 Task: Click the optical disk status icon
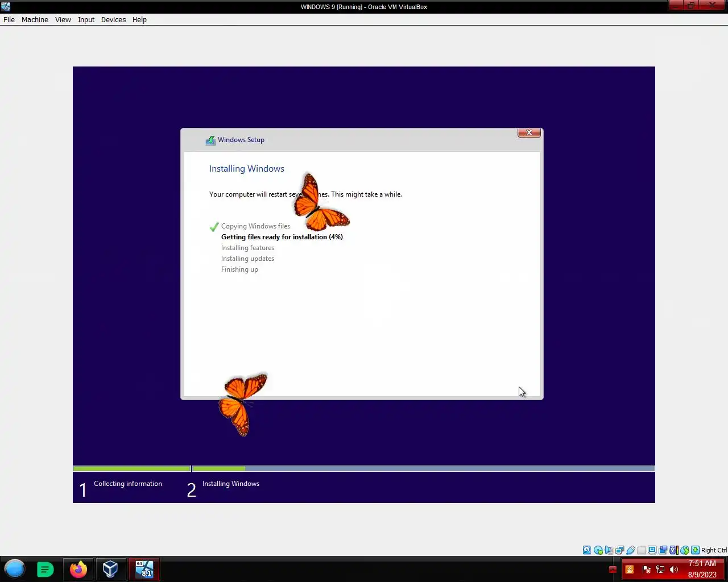click(598, 550)
